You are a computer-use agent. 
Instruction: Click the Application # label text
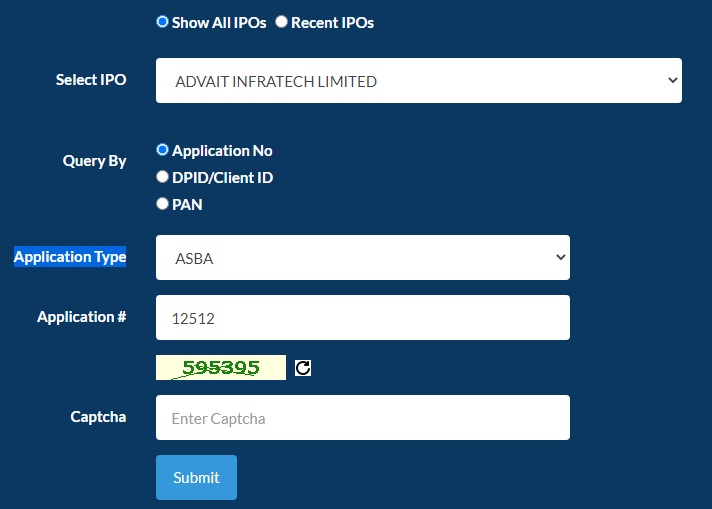[x=81, y=317]
